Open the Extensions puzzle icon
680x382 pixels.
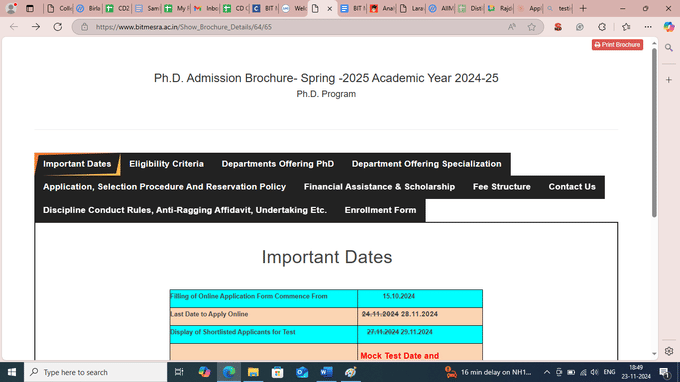click(x=602, y=27)
